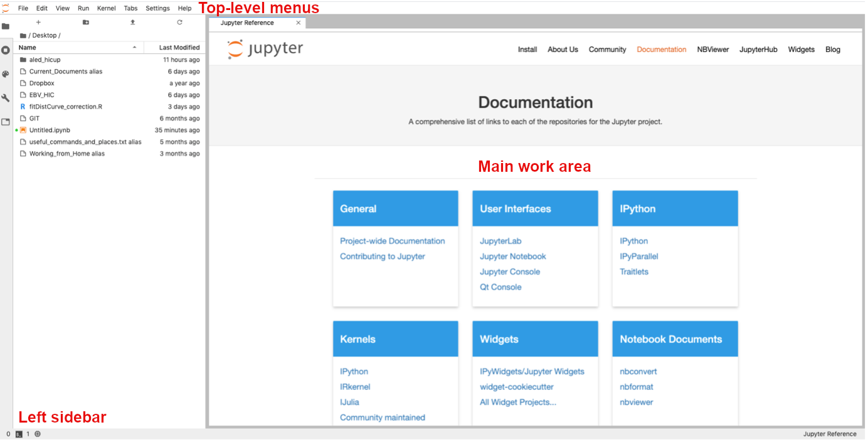Open the File Browser sidebar panel
The width and height of the screenshot is (868, 442).
coord(6,26)
